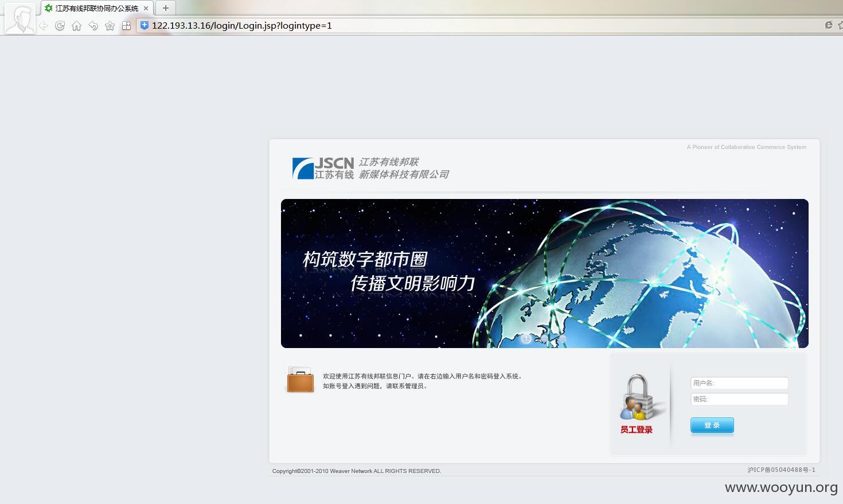Screen dimensions: 843x504
Task: Switch browser engine via IE icon
Action: (829, 25)
